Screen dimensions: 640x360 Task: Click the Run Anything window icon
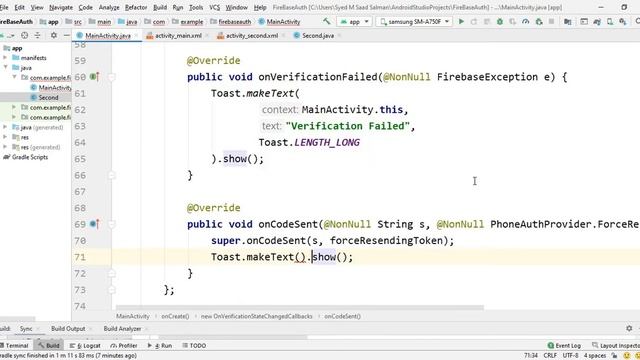point(584,21)
